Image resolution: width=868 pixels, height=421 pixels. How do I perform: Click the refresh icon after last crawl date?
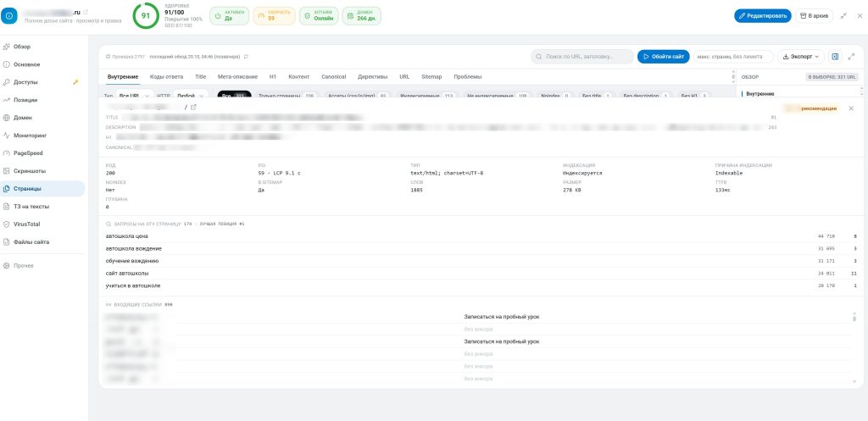(246, 57)
